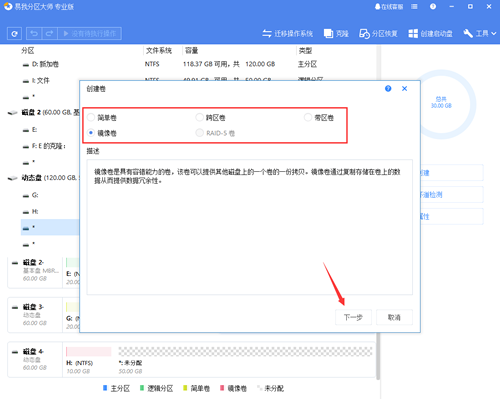The height and width of the screenshot is (399, 500).
Task: Click disk icon beside 动态盘 row
Action: click(x=13, y=178)
